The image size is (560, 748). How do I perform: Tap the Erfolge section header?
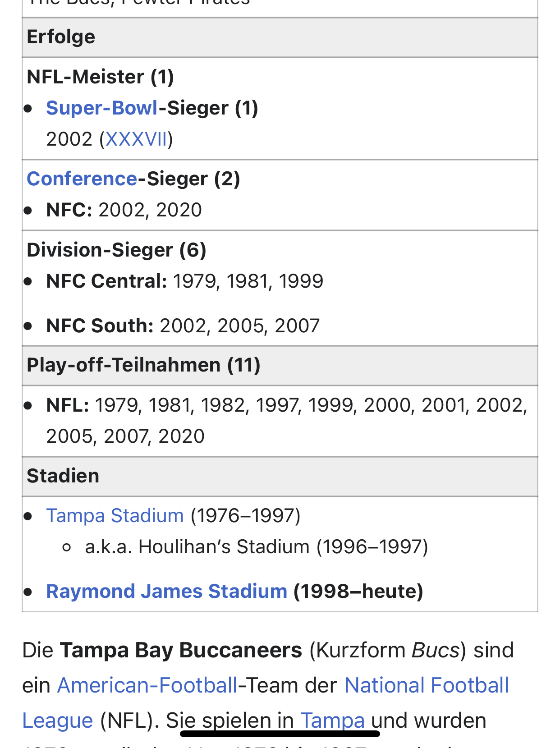(x=61, y=37)
